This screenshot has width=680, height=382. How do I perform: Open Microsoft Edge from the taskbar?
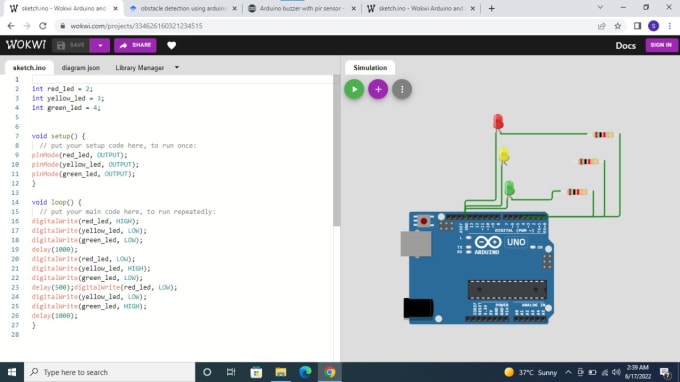(x=305, y=372)
